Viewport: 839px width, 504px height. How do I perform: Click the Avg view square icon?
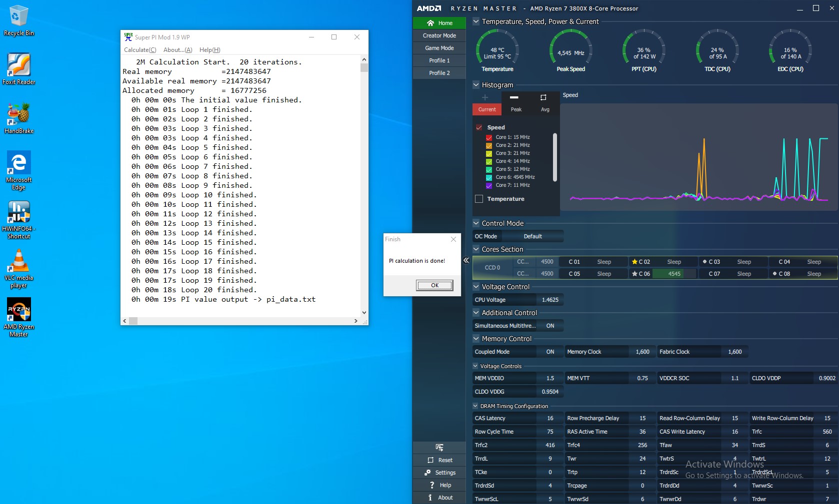543,97
